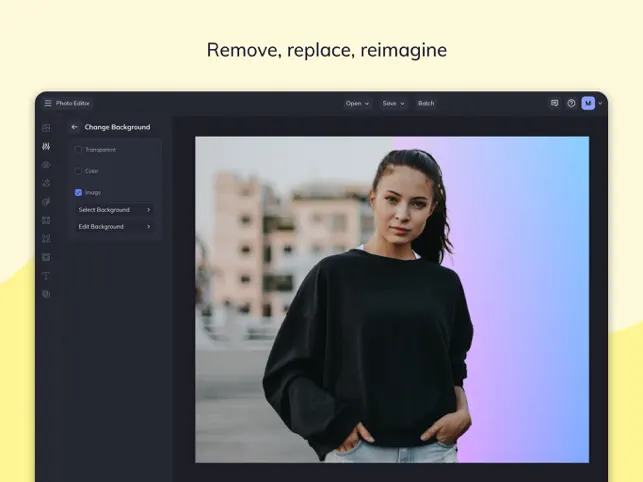Click the Batch button
The image size is (643, 482).
(426, 103)
